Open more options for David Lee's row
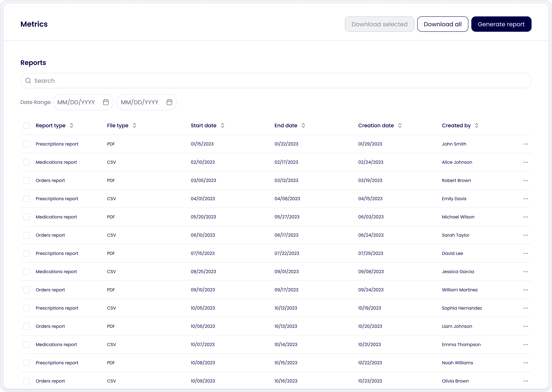Image resolution: width=552 pixels, height=392 pixels. click(526, 253)
